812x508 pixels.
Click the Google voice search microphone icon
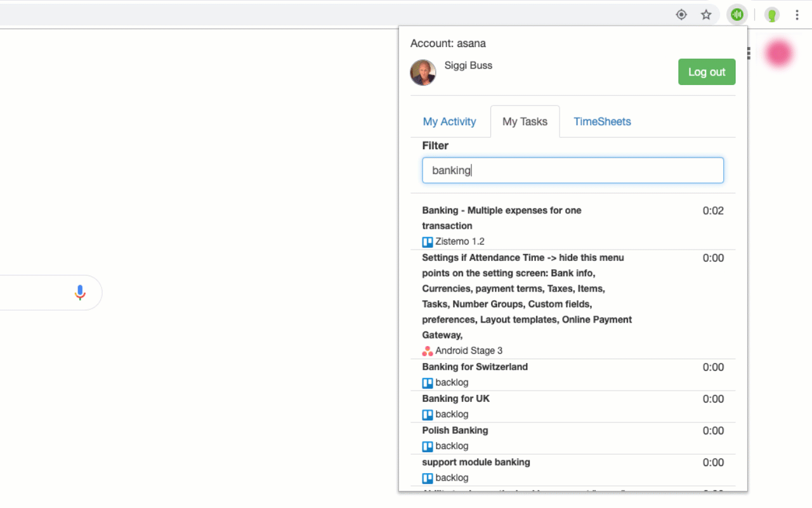click(79, 292)
